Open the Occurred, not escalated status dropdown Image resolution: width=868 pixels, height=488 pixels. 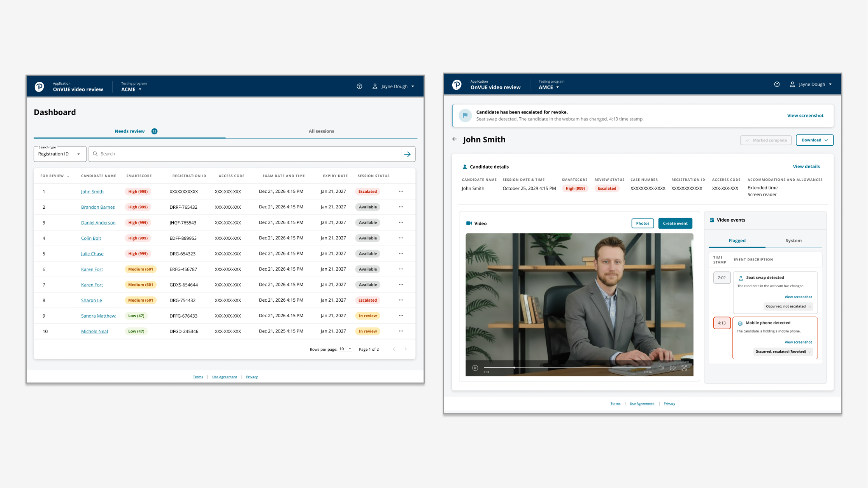coord(788,306)
